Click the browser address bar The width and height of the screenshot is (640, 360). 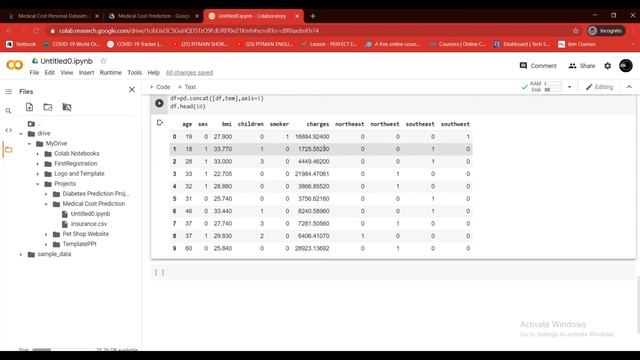(310, 31)
